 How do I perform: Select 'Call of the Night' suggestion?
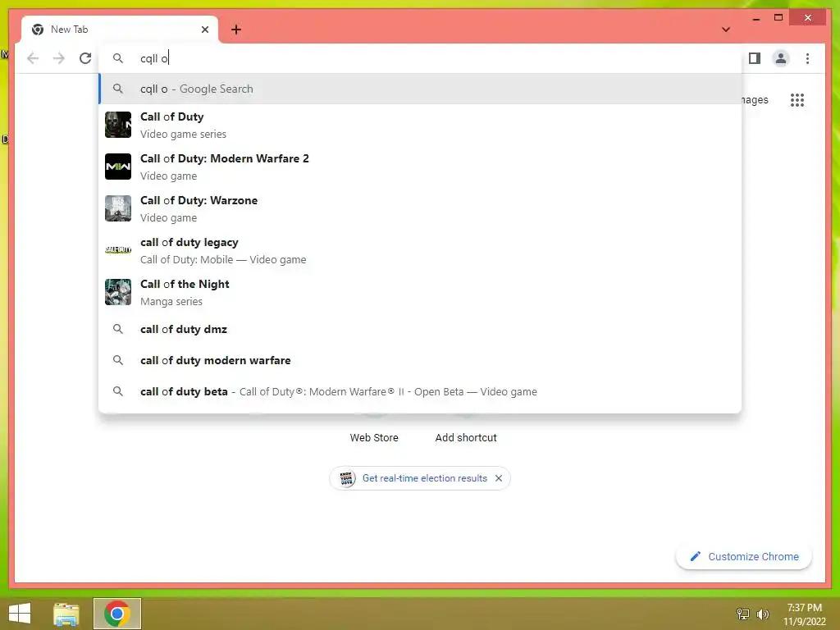421,292
